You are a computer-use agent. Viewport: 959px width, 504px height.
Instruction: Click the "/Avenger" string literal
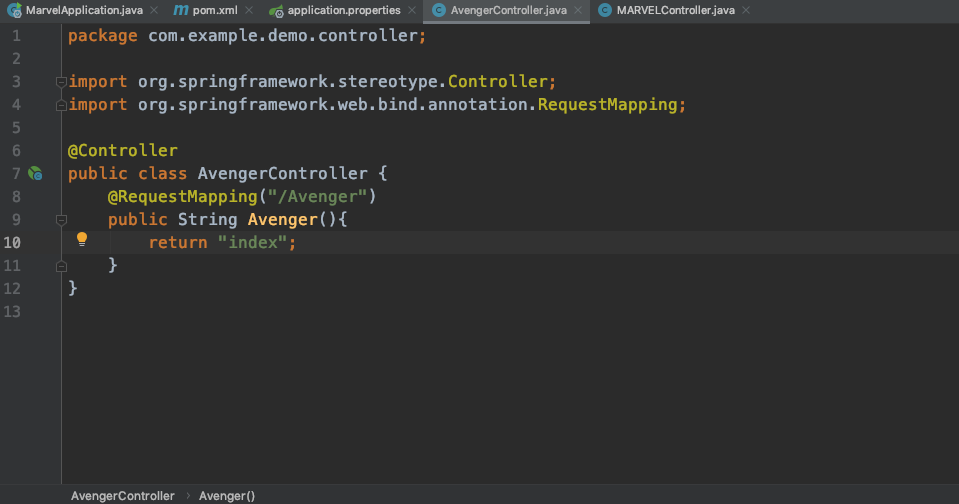(317, 196)
